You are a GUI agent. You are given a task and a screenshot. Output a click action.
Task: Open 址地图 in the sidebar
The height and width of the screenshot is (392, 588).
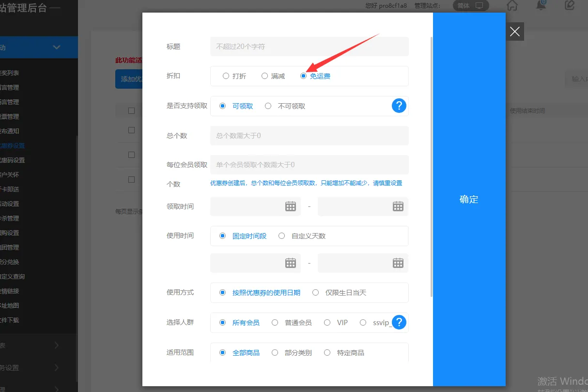[10, 306]
